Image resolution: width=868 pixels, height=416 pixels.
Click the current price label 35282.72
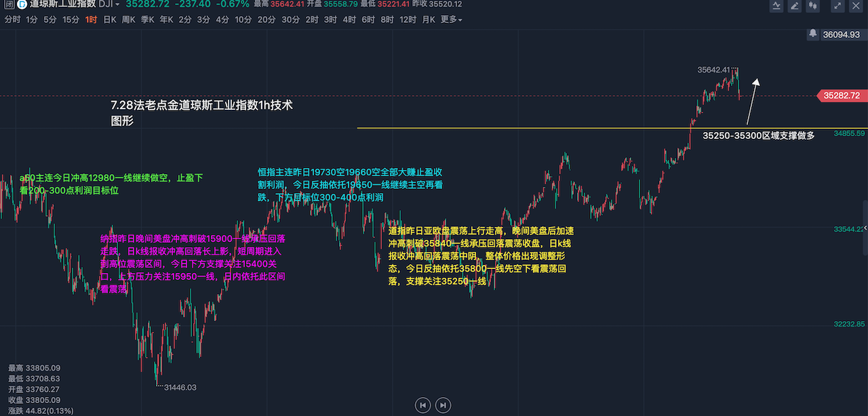click(x=841, y=96)
